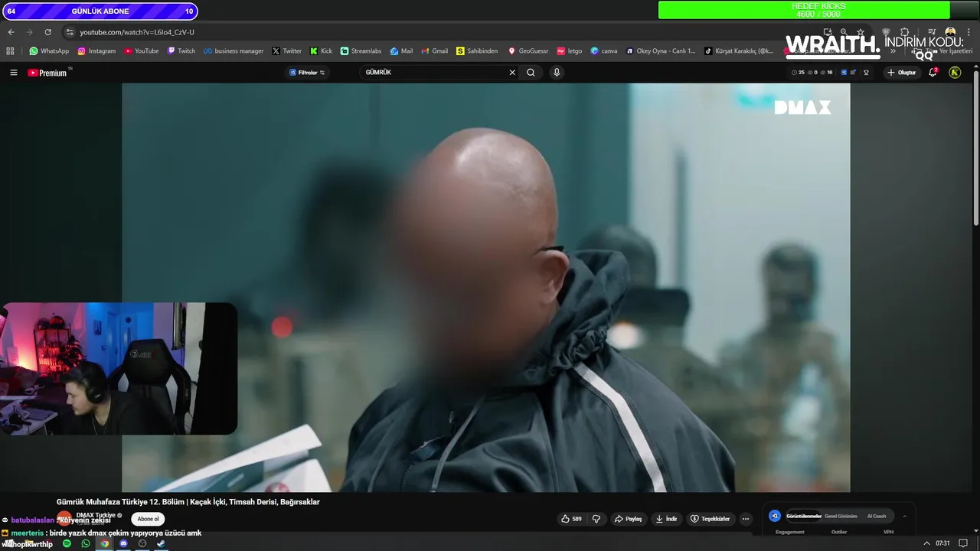
Task: Open the YouTube notifications bell
Action: pyautogui.click(x=933, y=73)
